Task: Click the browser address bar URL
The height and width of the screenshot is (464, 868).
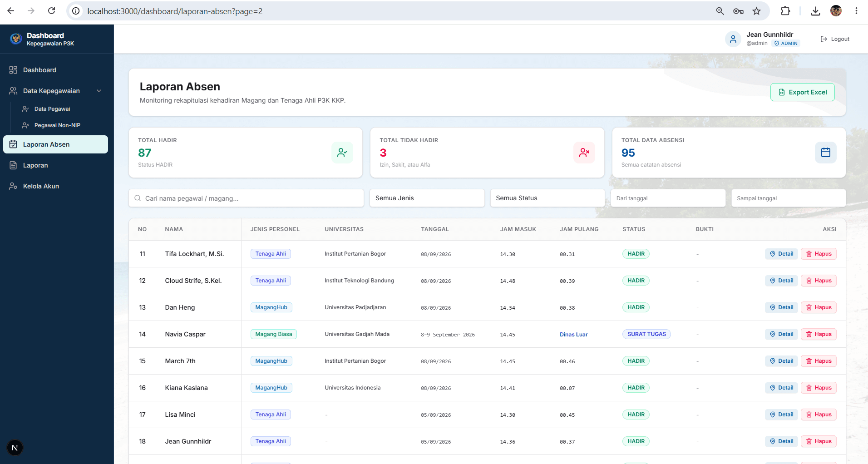Action: (175, 11)
